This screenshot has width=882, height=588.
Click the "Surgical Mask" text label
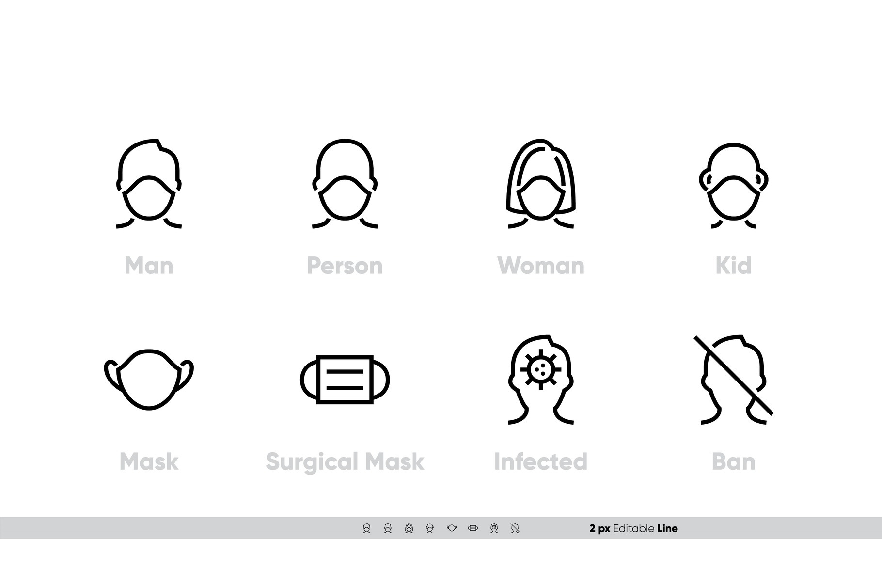pyautogui.click(x=345, y=462)
